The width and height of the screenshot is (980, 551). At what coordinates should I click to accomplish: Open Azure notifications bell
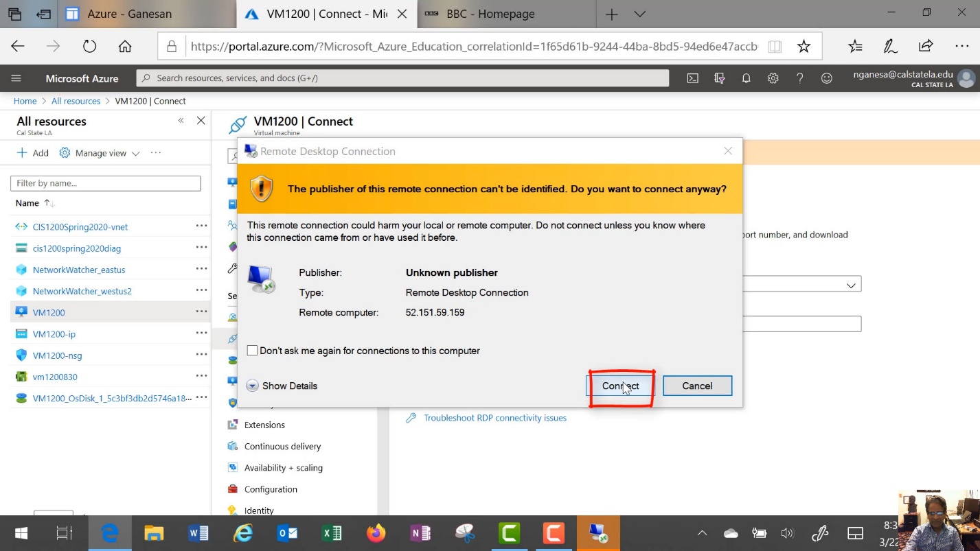coord(746,78)
